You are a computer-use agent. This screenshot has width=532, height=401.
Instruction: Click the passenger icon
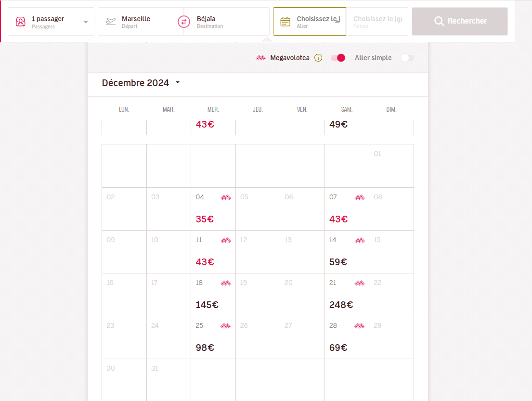20,22
